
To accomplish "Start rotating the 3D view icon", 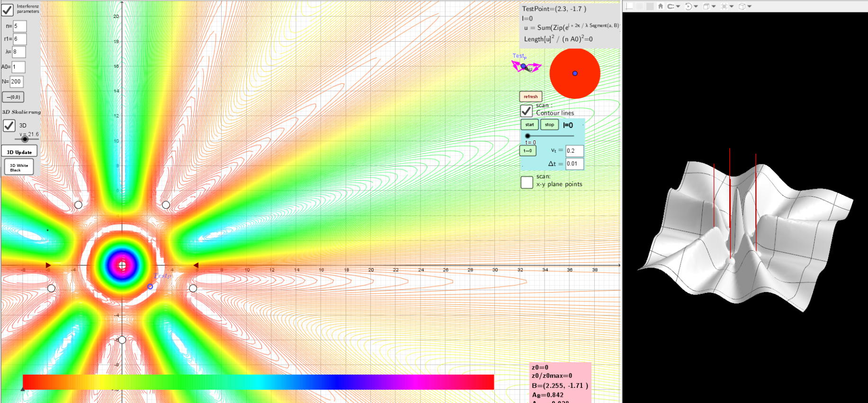I will [x=689, y=6].
